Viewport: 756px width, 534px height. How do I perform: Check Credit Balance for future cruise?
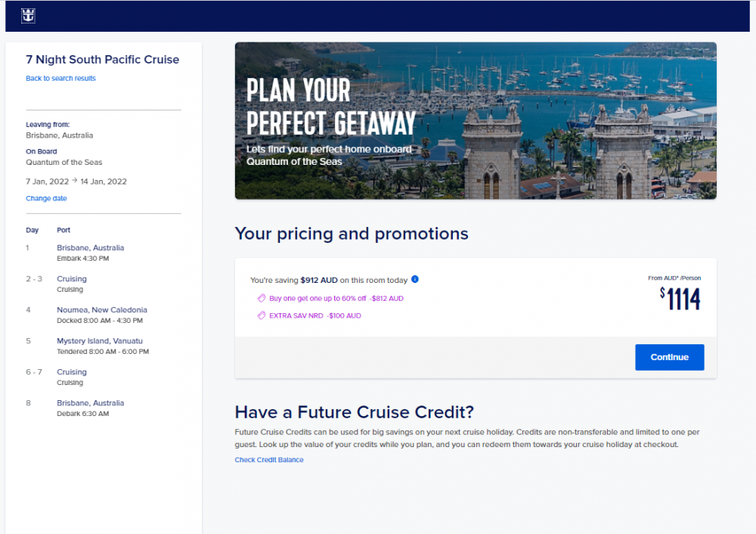[269, 460]
